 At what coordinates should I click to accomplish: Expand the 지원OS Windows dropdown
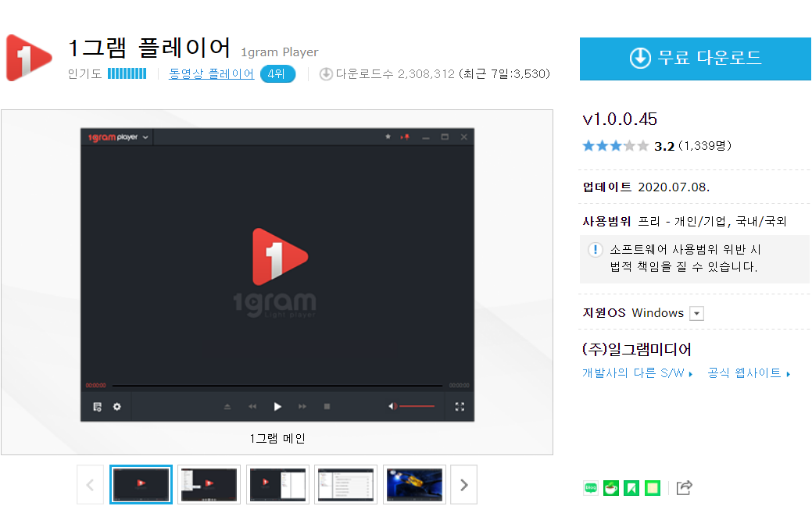click(696, 314)
